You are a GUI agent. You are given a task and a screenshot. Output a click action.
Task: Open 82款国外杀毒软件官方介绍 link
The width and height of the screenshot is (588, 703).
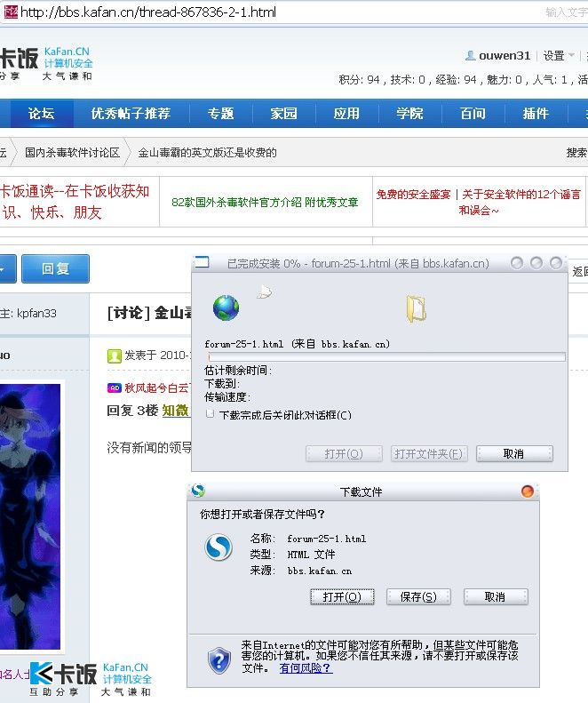(265, 203)
